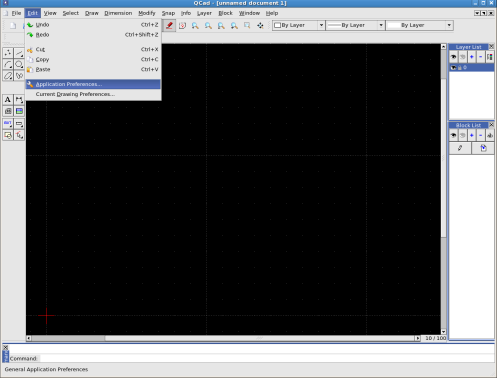
Task: Open the Select entities tool menu
Action: [x=19, y=135]
